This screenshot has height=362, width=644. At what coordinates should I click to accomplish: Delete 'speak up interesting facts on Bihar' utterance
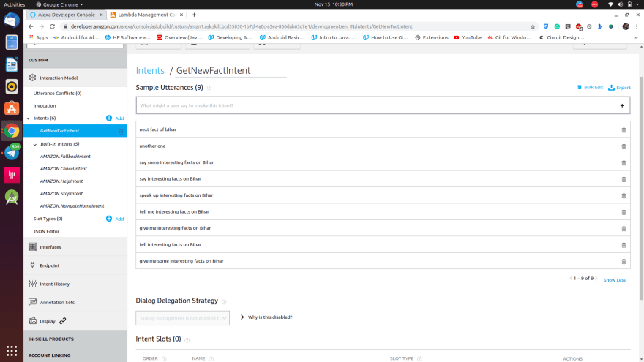624,196
